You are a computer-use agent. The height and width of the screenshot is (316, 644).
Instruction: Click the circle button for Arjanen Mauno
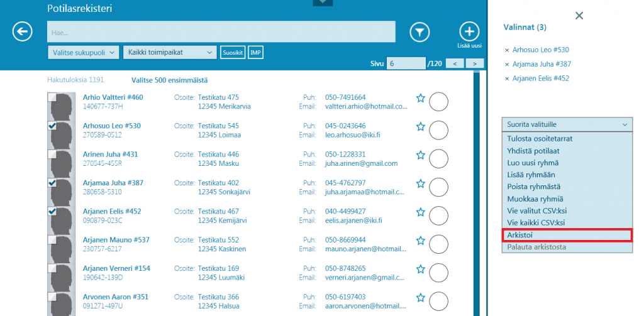(438, 244)
